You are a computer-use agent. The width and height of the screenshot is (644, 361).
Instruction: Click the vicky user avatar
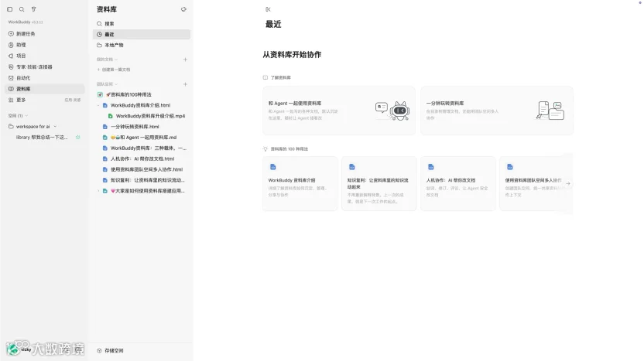point(12,349)
